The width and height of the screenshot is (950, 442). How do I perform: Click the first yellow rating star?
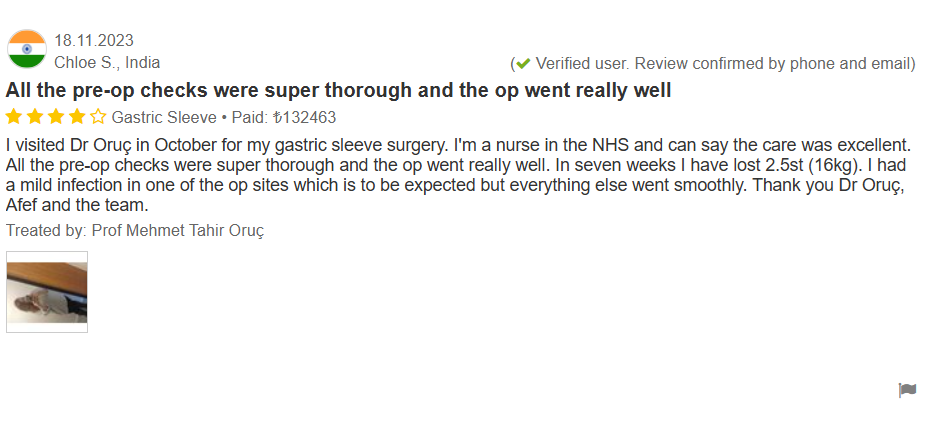[14, 116]
